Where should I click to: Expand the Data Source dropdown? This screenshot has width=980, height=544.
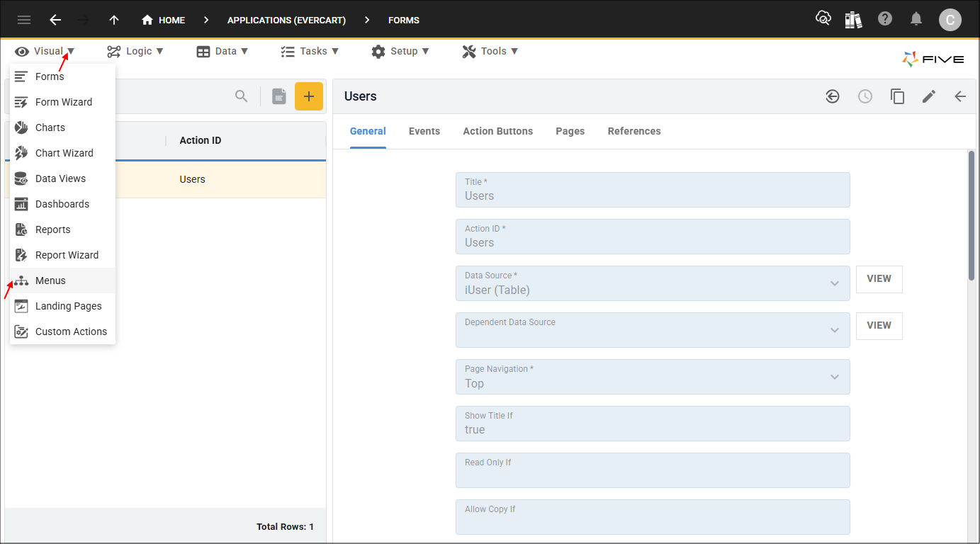(835, 283)
